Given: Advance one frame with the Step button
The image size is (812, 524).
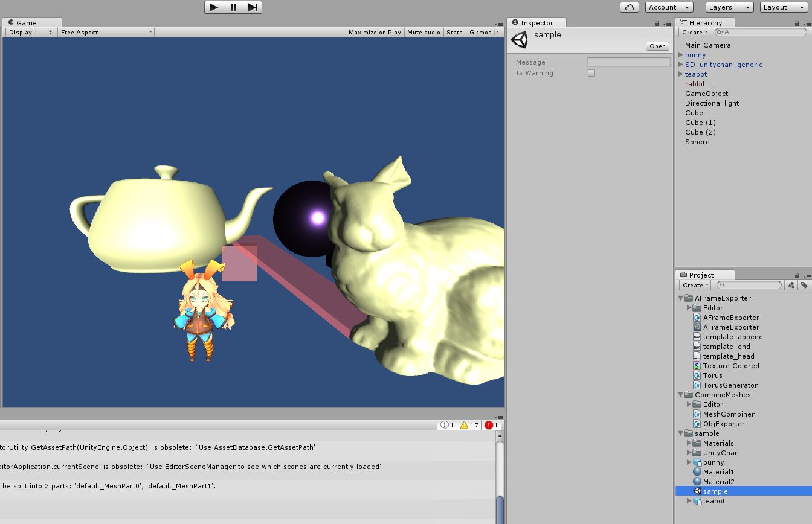Looking at the screenshot, I should point(253,7).
